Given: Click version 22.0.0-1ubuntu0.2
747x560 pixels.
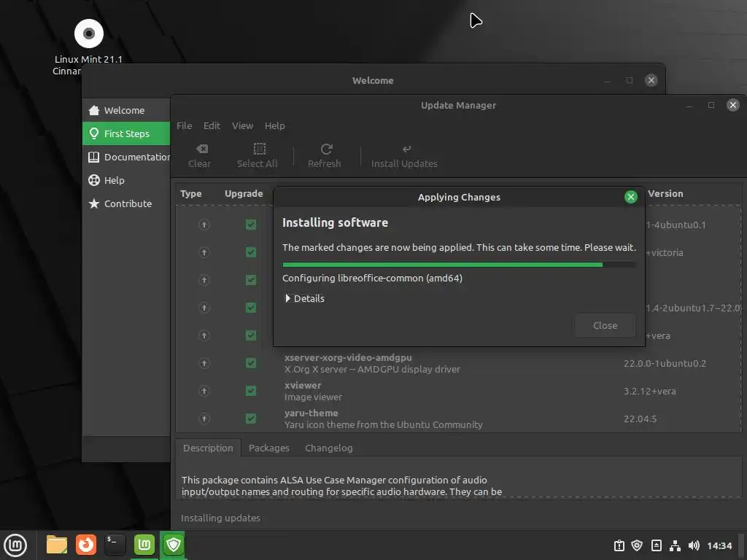Looking at the screenshot, I should point(665,363).
